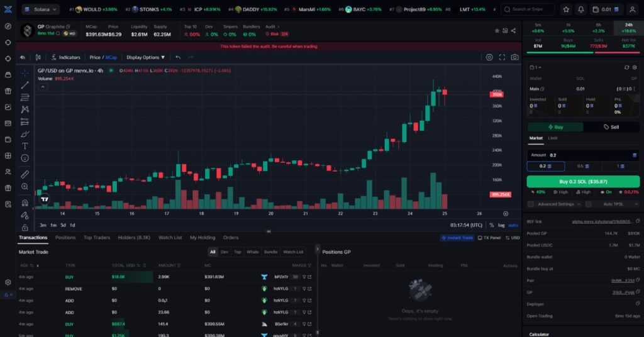Toggle the TX Panel

489,238
